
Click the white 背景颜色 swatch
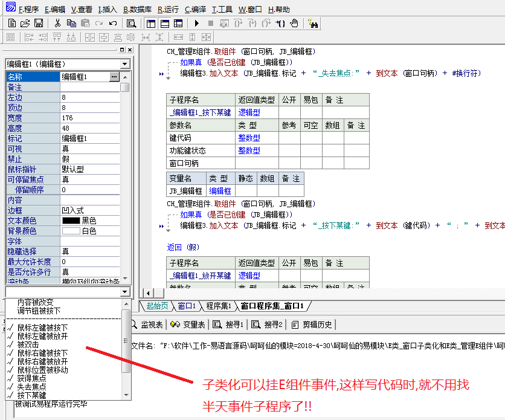pyautogui.click(x=71, y=231)
